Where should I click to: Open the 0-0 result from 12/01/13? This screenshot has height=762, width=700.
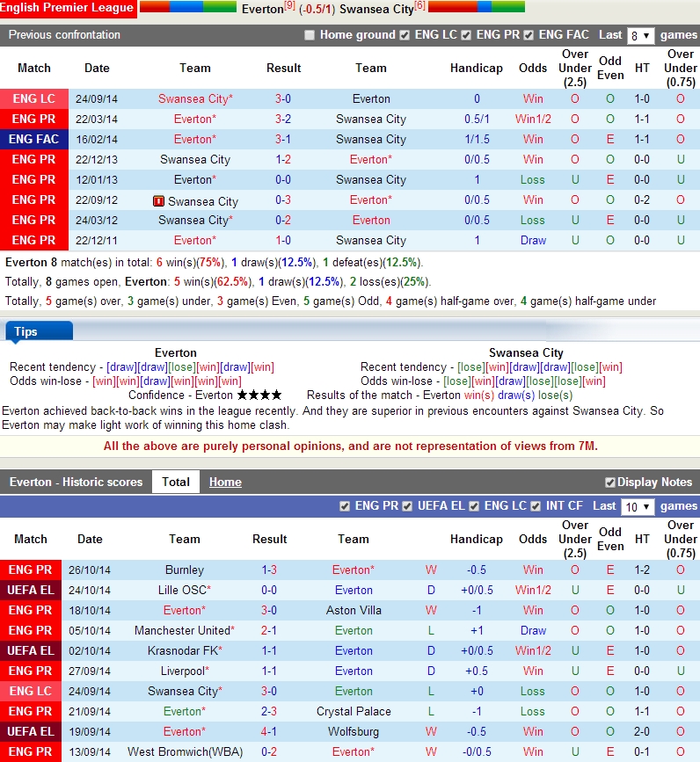(283, 180)
